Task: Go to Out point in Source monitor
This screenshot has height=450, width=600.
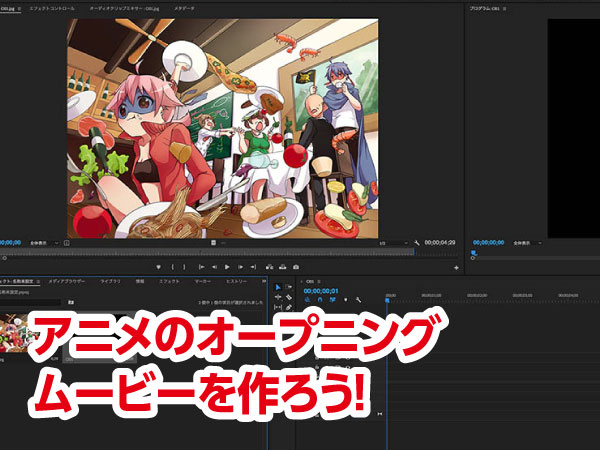Action: click(253, 267)
